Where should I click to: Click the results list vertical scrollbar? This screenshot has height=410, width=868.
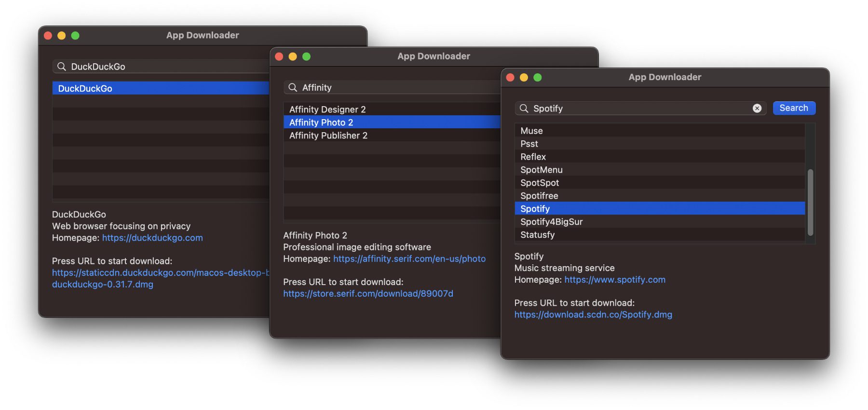point(811,203)
